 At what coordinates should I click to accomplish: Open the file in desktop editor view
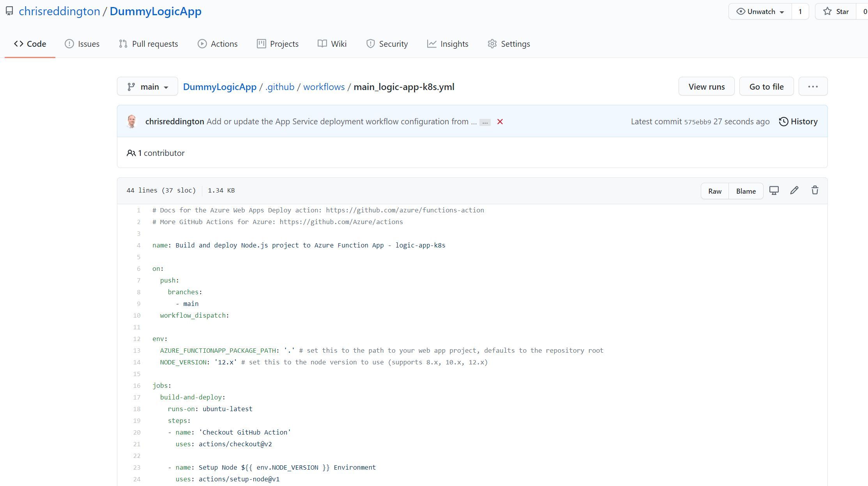click(x=774, y=191)
